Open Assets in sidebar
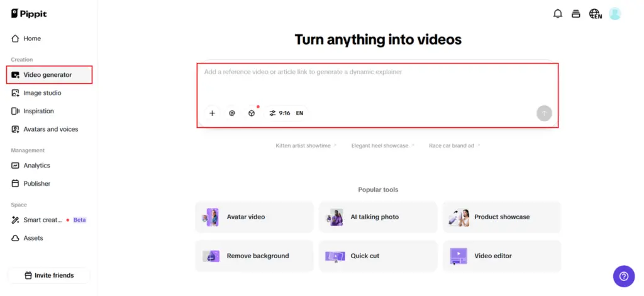The width and height of the screenshot is (644, 296). pyautogui.click(x=49, y=238)
